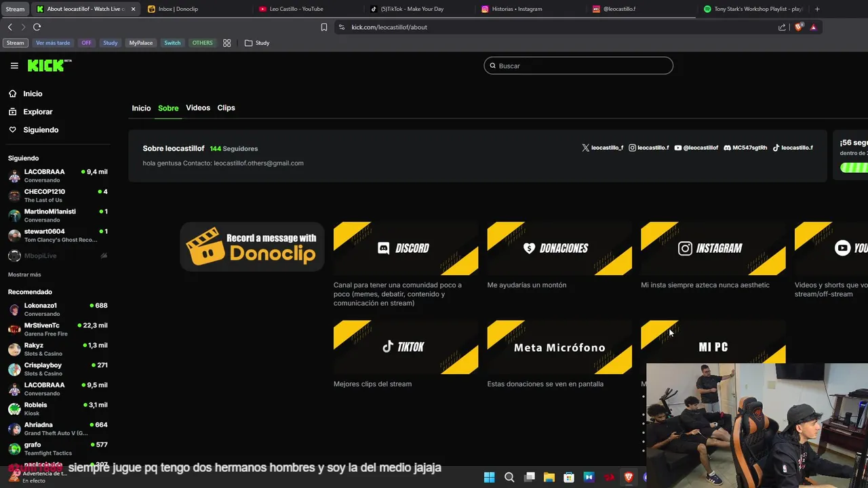Switch to the Leo Castillo - YouTube tab
Image resolution: width=868 pixels, height=488 pixels.
click(308, 9)
